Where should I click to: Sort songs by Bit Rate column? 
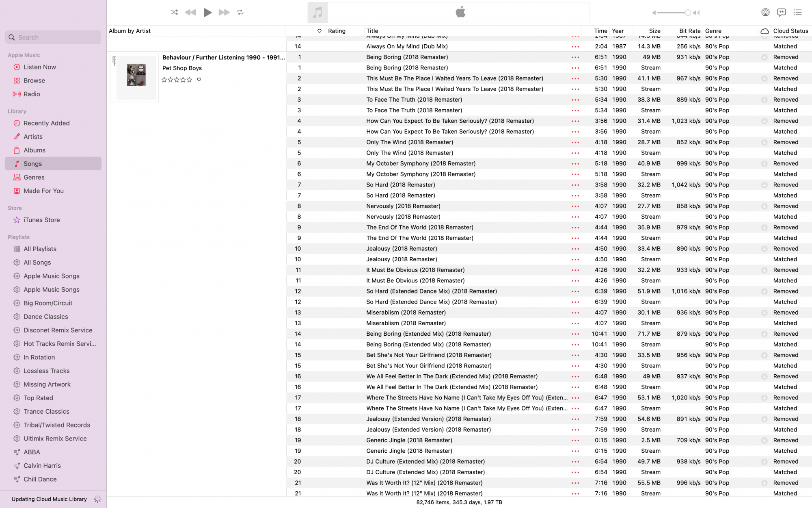tap(689, 31)
